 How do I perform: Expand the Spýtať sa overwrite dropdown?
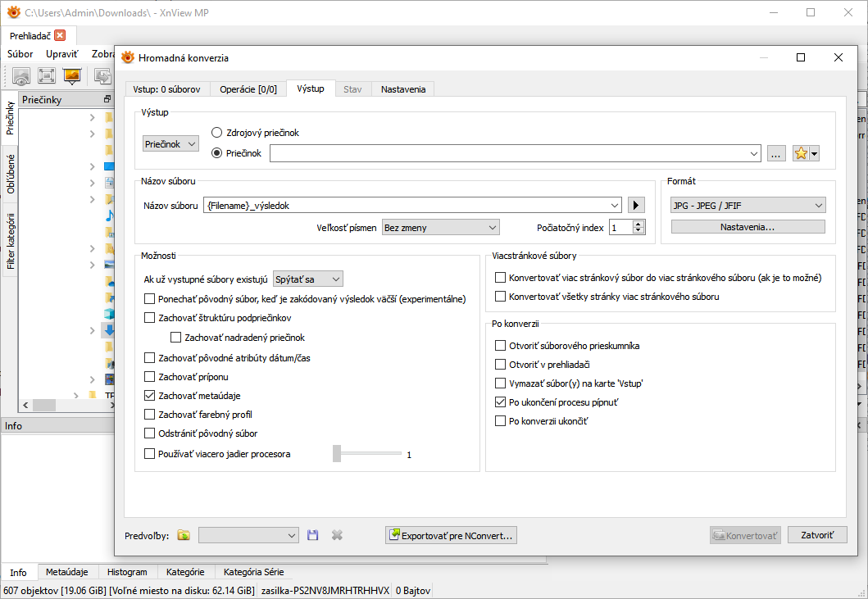(308, 279)
